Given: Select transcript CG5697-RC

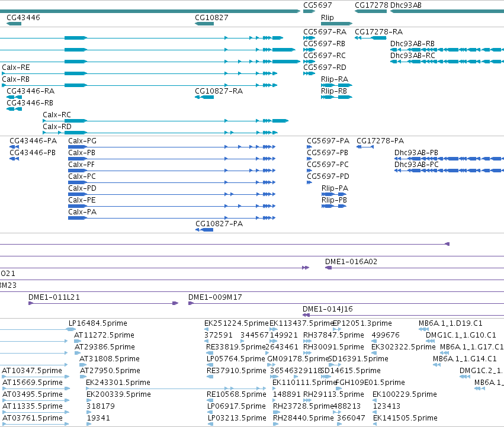Looking at the screenshot, I should click(x=325, y=56).
